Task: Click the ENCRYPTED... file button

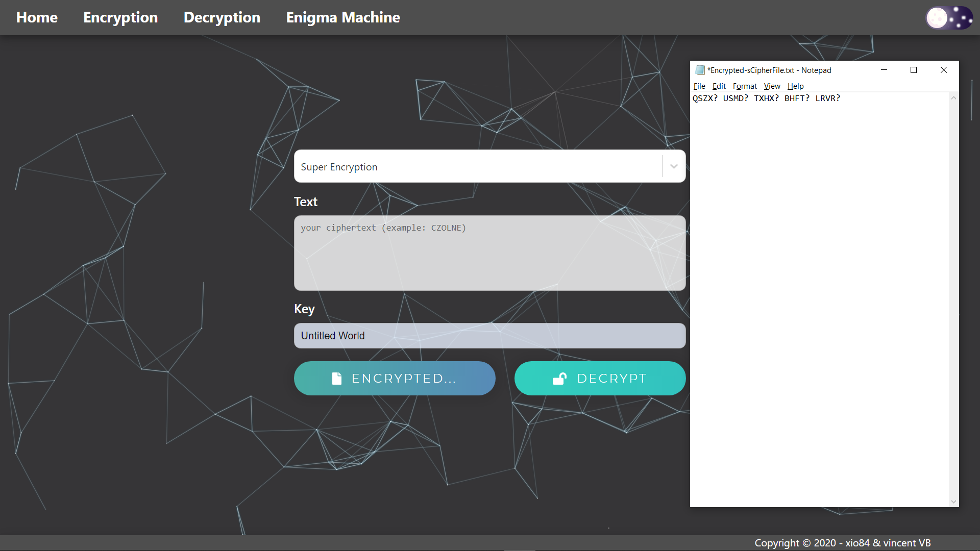Action: click(x=395, y=378)
